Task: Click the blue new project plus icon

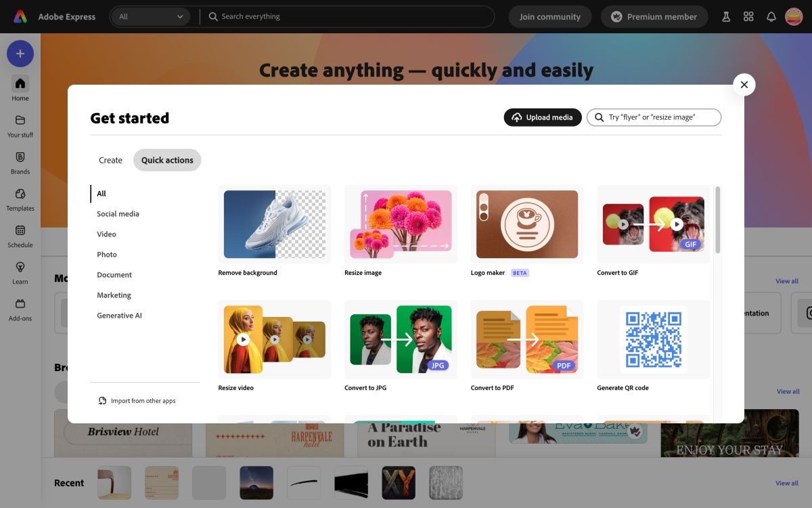Action: [20, 54]
